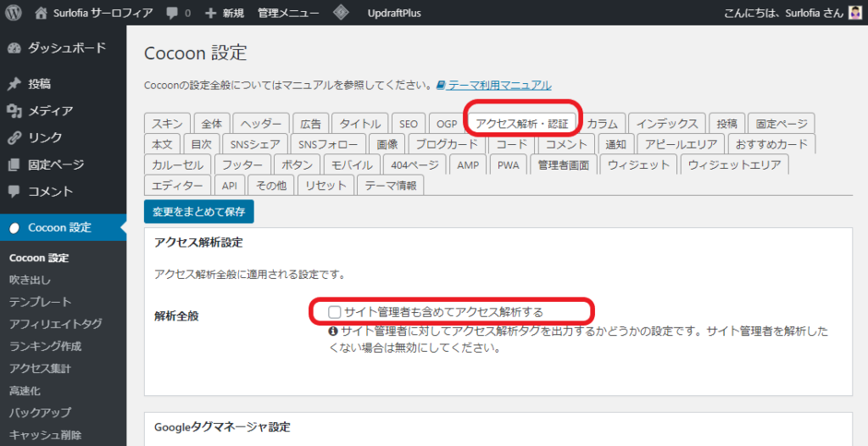Click the ダッシュボード gauge icon
The image size is (868, 446).
14,48
